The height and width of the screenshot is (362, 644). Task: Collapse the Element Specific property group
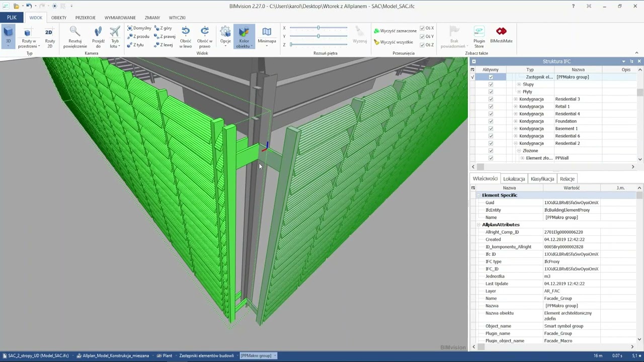tap(478, 195)
